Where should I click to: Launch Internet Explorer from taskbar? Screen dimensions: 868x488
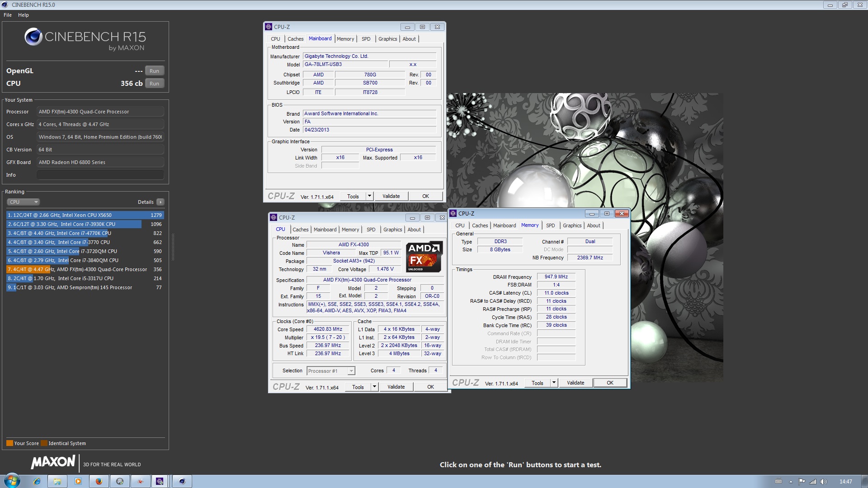tap(37, 481)
